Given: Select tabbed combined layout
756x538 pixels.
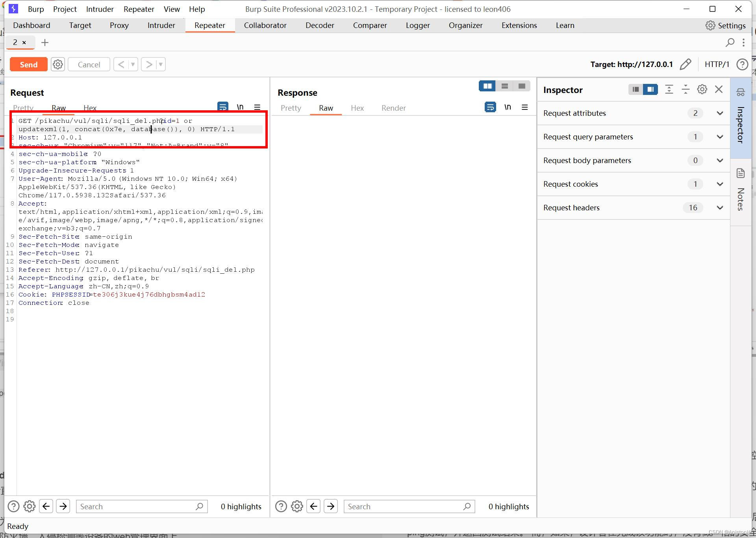Looking at the screenshot, I should [x=522, y=86].
